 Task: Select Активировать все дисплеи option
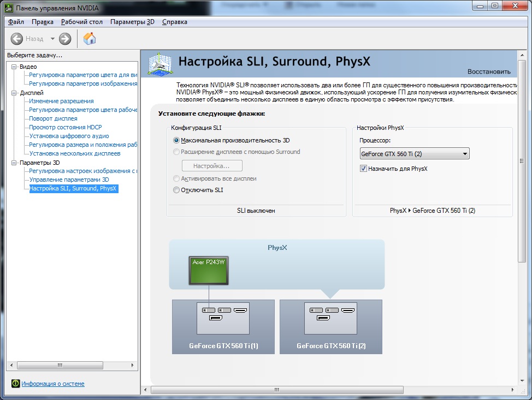(176, 178)
